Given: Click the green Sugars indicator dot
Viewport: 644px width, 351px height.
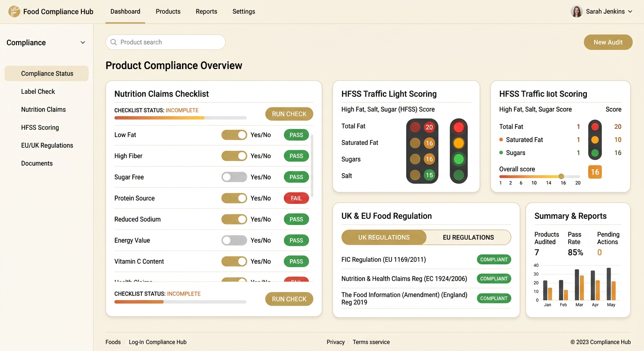Looking at the screenshot, I should coord(502,153).
